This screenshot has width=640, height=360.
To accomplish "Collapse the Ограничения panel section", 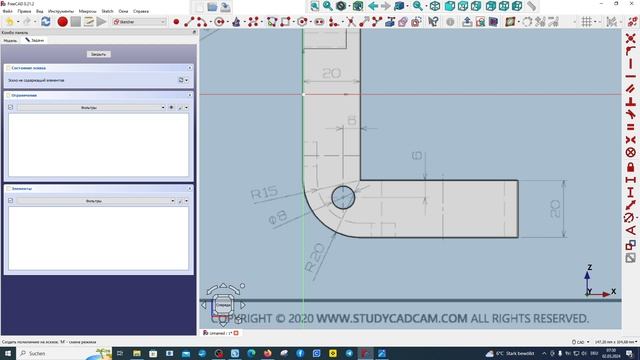I will click(x=190, y=95).
